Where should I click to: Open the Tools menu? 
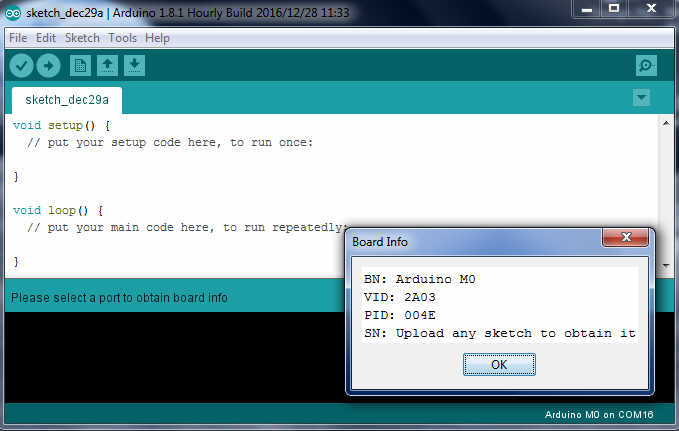pos(123,38)
